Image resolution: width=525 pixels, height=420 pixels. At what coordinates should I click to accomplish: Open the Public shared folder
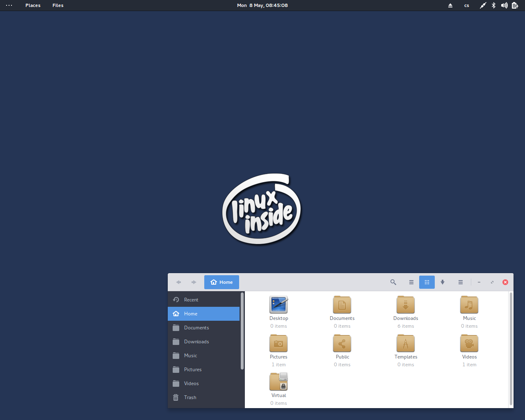tap(342, 343)
